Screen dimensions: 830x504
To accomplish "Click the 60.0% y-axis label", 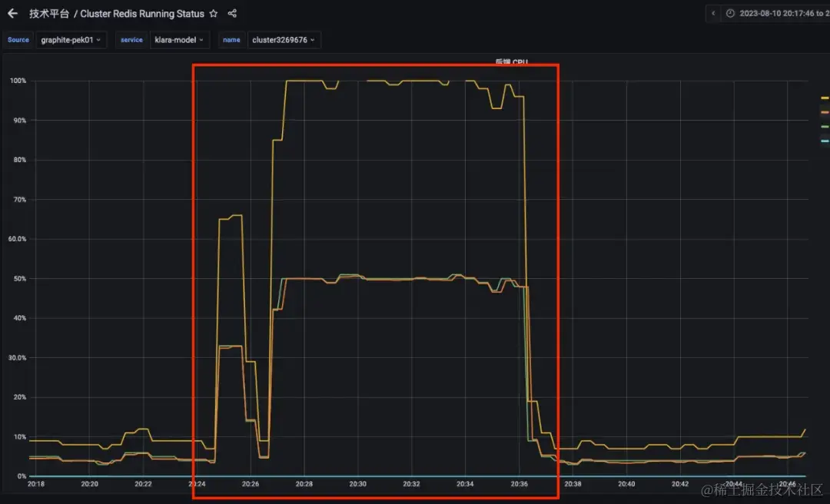I will [17, 239].
